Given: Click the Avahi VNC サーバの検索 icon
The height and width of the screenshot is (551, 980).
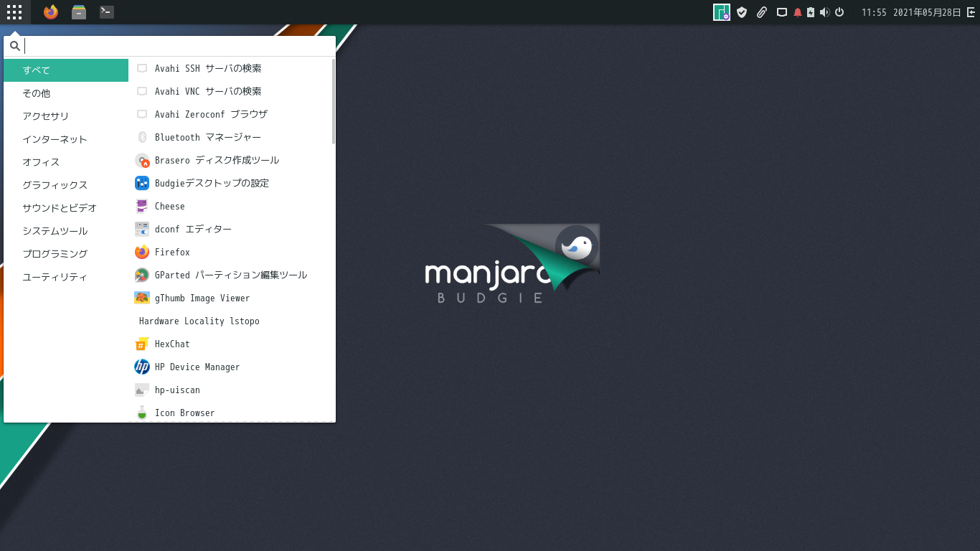Looking at the screenshot, I should coord(142,91).
